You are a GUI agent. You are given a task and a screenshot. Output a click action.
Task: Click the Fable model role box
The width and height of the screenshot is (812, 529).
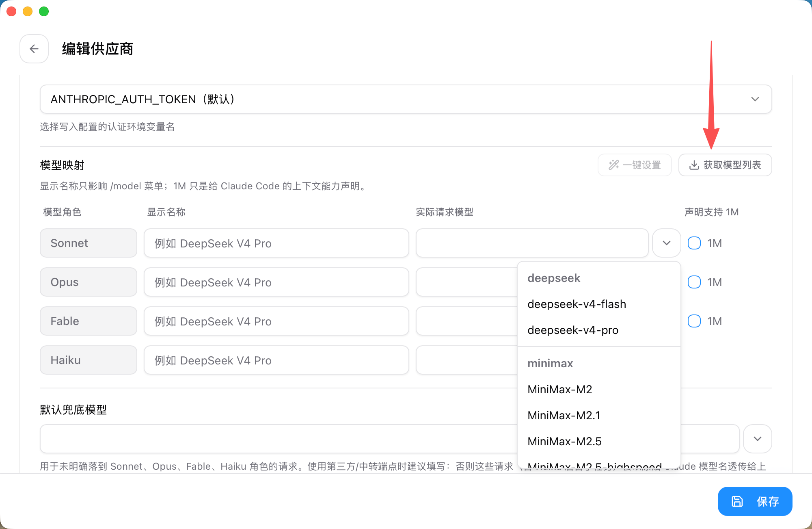tap(89, 321)
